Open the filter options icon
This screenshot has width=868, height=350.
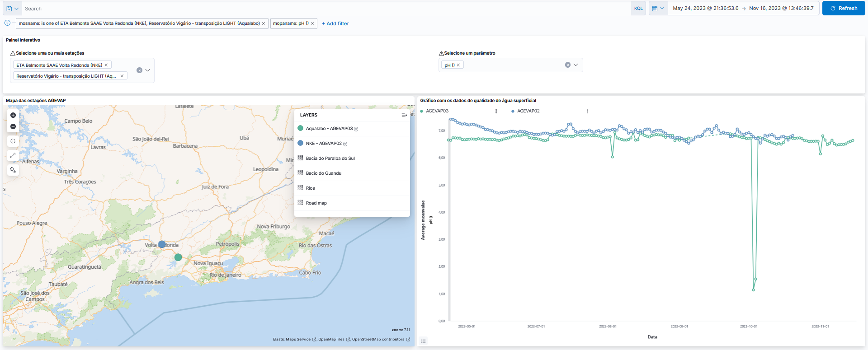pyautogui.click(x=7, y=23)
